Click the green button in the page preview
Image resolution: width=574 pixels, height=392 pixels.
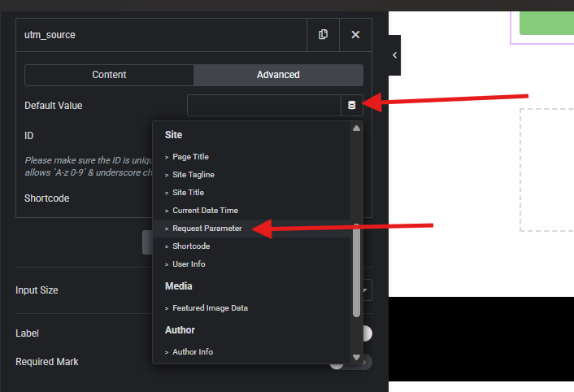point(546,23)
